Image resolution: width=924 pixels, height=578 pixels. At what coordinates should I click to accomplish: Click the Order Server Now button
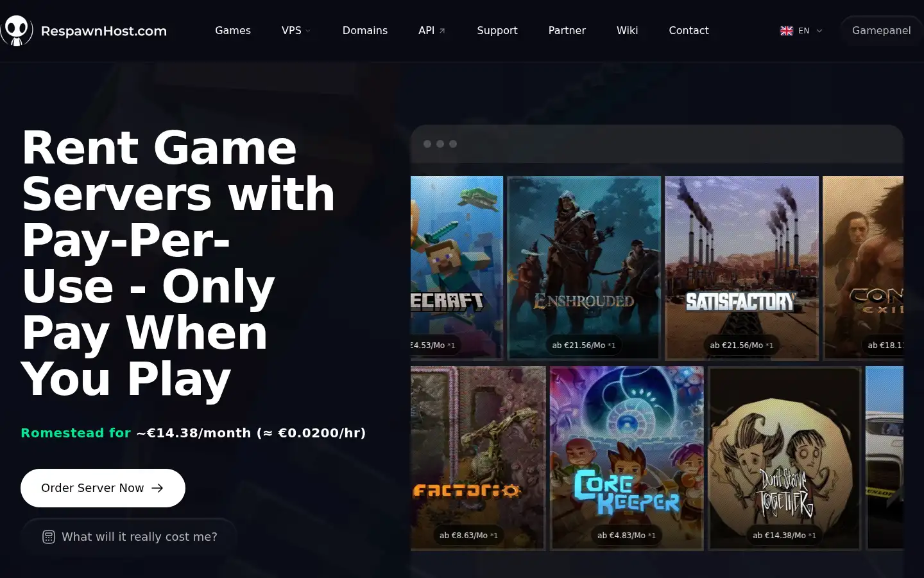(x=103, y=488)
